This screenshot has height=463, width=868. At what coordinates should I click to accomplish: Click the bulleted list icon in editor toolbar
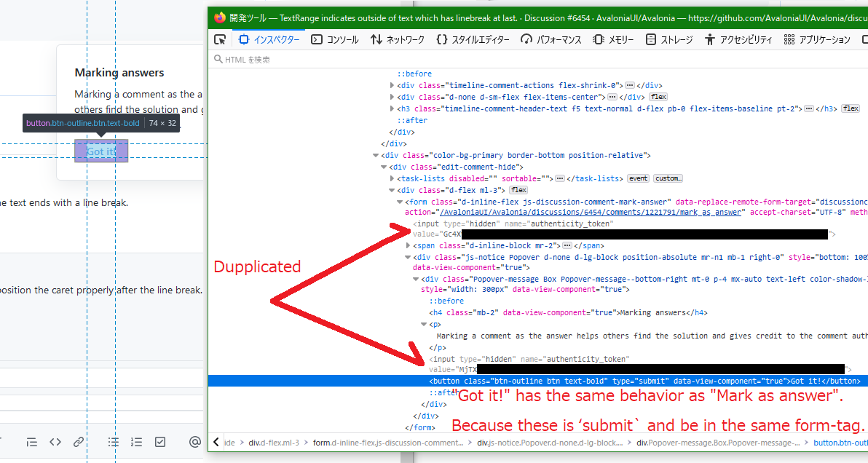(114, 442)
